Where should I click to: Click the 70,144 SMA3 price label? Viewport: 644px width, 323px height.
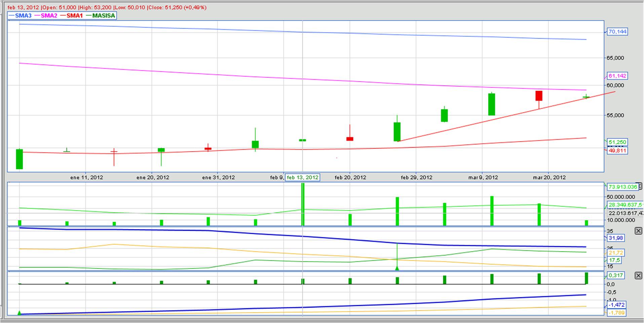(617, 32)
